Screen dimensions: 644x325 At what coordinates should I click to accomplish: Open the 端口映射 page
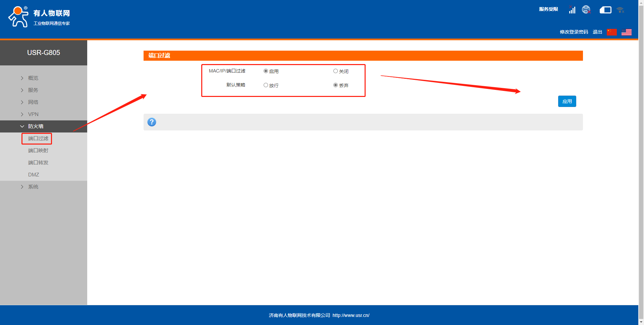38,151
